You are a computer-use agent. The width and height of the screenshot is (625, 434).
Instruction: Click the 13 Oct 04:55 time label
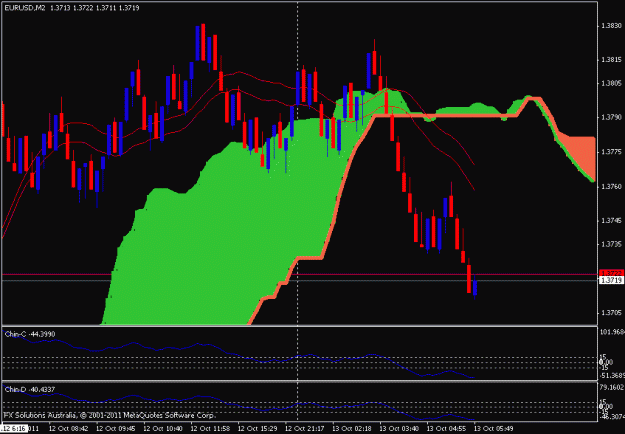[x=447, y=429]
